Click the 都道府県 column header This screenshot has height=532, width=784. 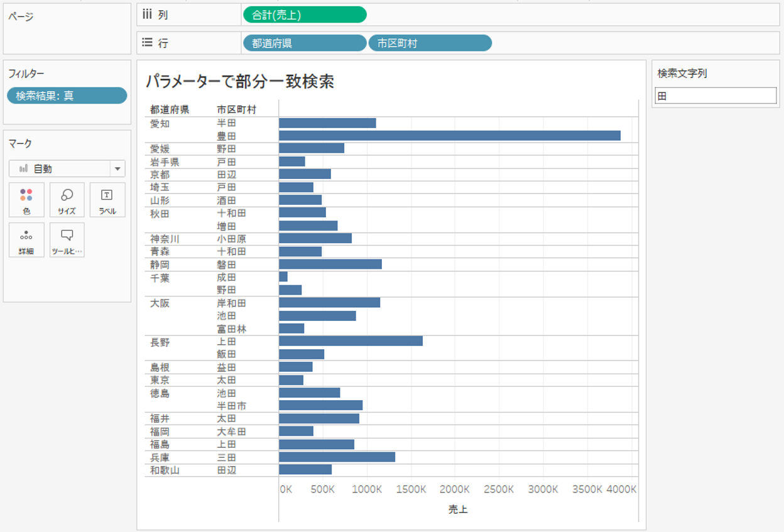pyautogui.click(x=170, y=109)
